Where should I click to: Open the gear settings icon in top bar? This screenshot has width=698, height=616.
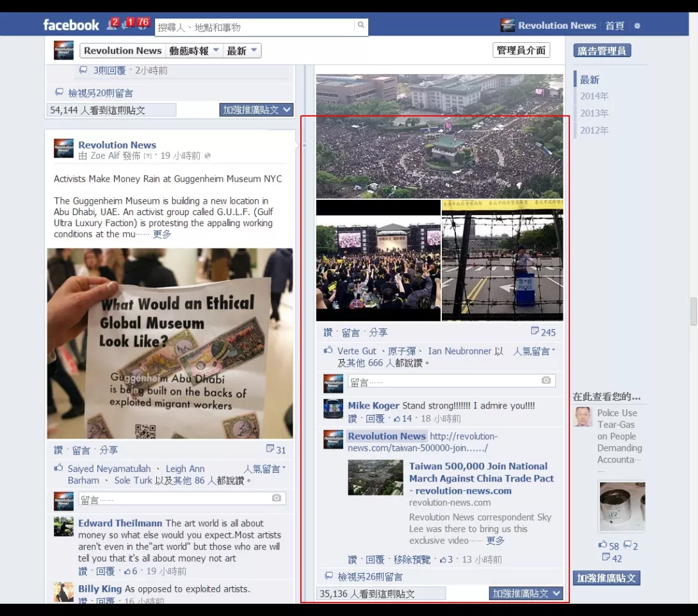click(637, 26)
